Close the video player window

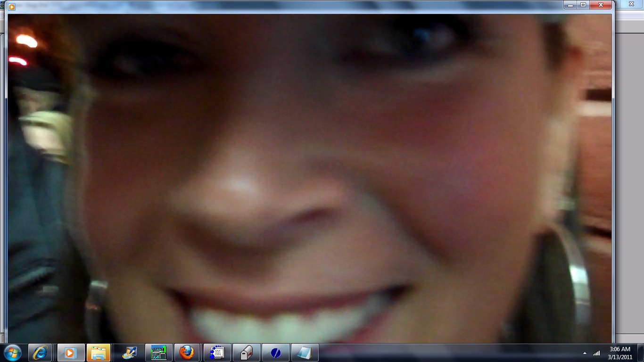point(601,5)
